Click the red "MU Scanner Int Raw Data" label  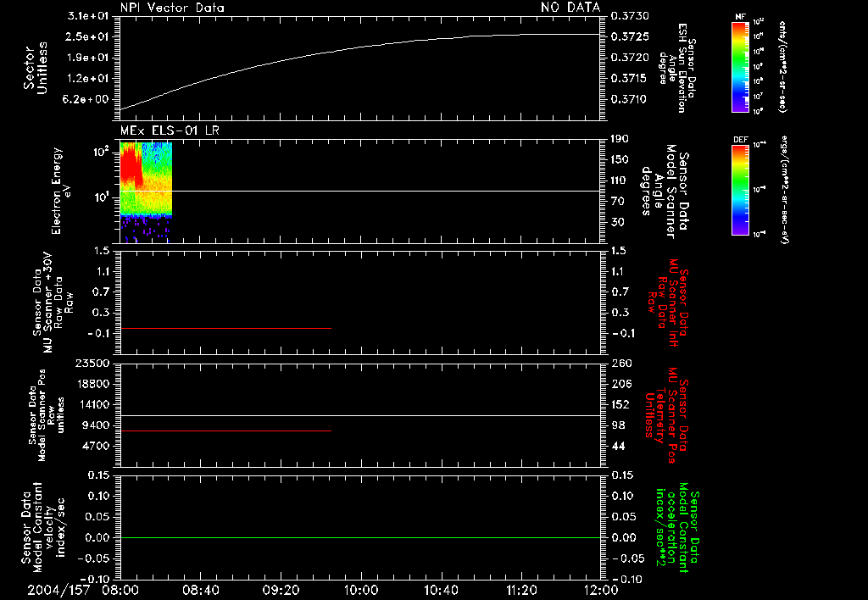click(x=666, y=303)
